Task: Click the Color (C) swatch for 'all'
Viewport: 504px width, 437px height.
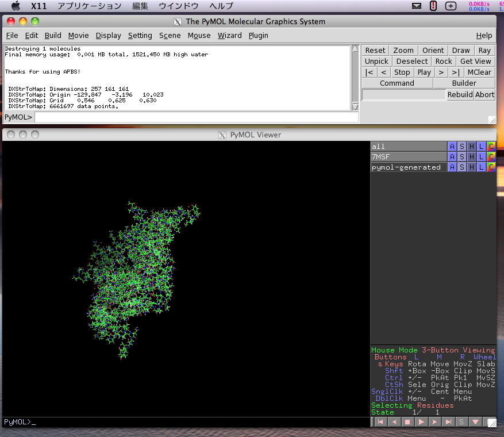Action: (491, 146)
